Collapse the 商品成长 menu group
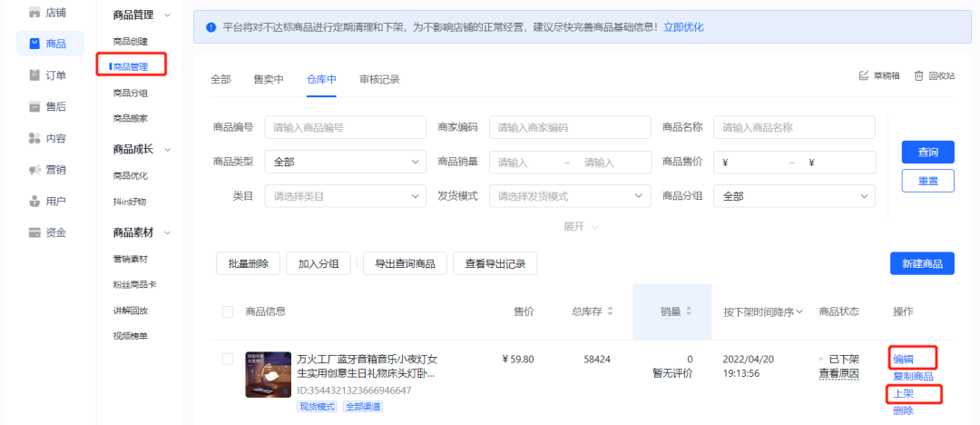 coord(166,150)
